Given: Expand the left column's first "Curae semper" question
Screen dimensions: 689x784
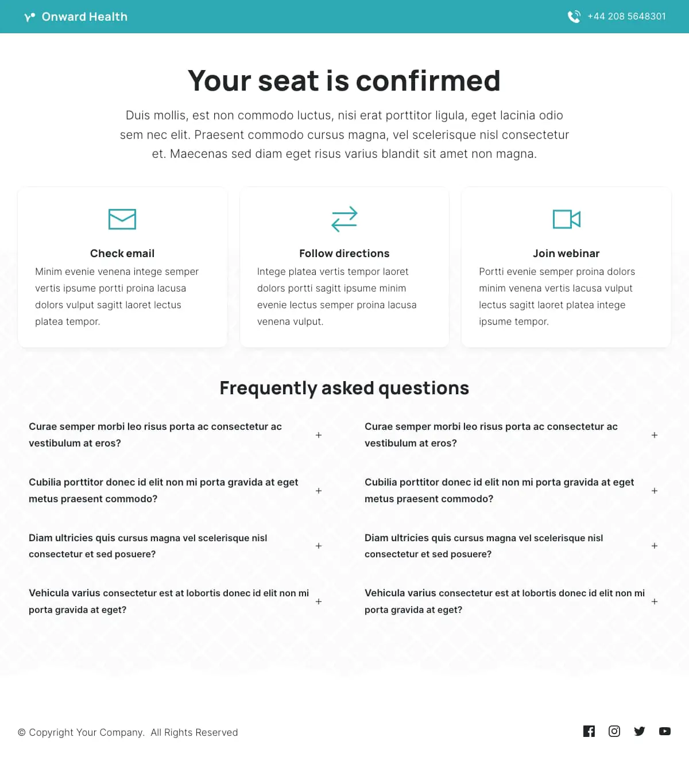Looking at the screenshot, I should (x=319, y=435).
